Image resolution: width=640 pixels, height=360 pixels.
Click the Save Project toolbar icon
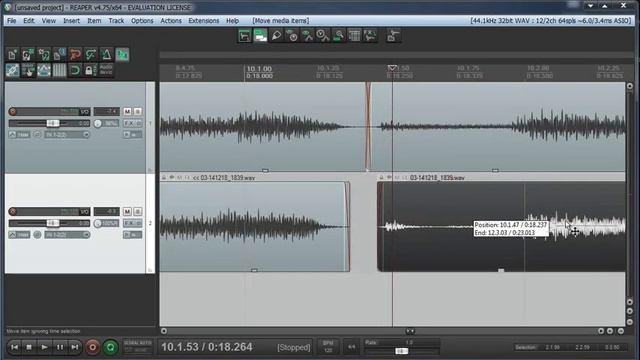tap(44, 54)
